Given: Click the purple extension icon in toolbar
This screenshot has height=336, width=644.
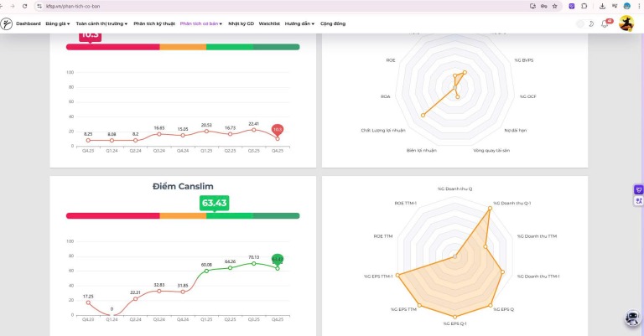Looking at the screenshot, I should pyautogui.click(x=573, y=6).
